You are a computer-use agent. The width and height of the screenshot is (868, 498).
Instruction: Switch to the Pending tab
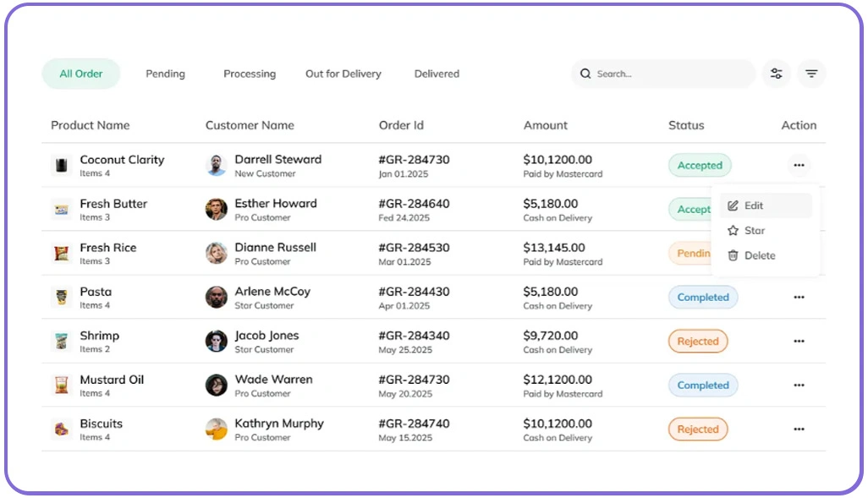(x=165, y=74)
